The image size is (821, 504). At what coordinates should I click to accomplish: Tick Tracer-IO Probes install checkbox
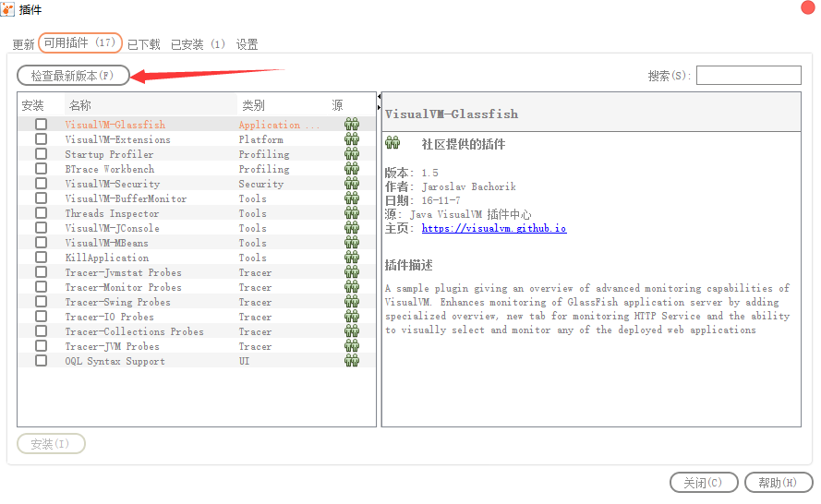[x=41, y=316]
